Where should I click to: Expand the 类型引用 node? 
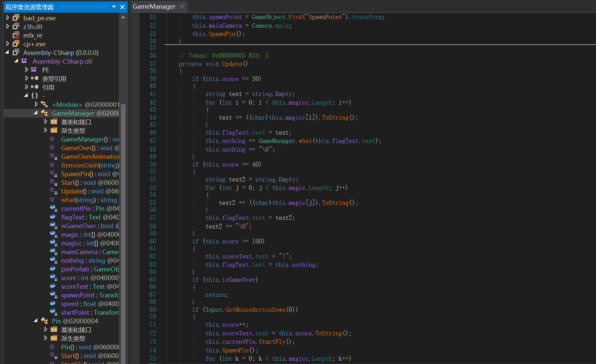27,78
